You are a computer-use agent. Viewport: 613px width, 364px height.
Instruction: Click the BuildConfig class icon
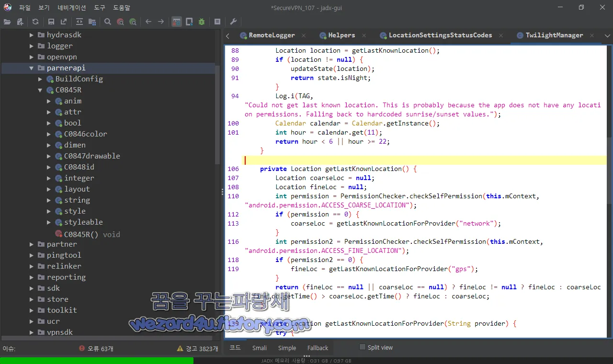coord(50,79)
